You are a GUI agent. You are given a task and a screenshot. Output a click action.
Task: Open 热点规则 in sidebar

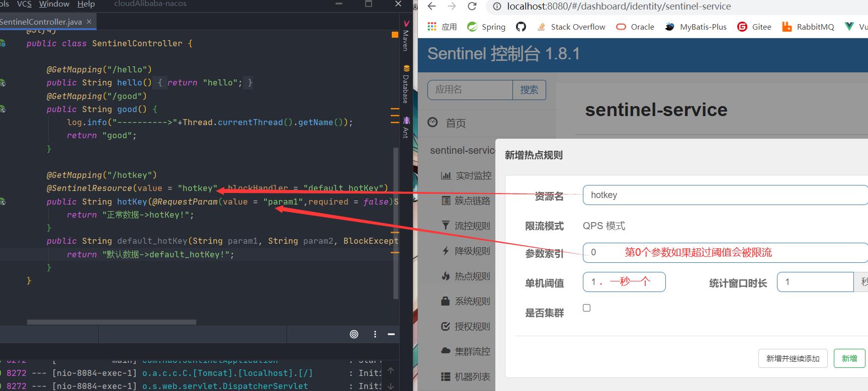point(466,276)
